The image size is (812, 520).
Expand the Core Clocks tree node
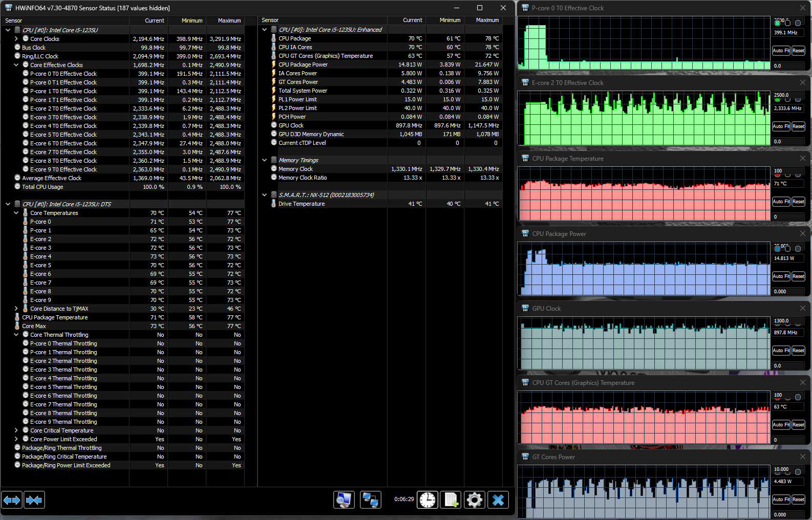click(x=16, y=39)
